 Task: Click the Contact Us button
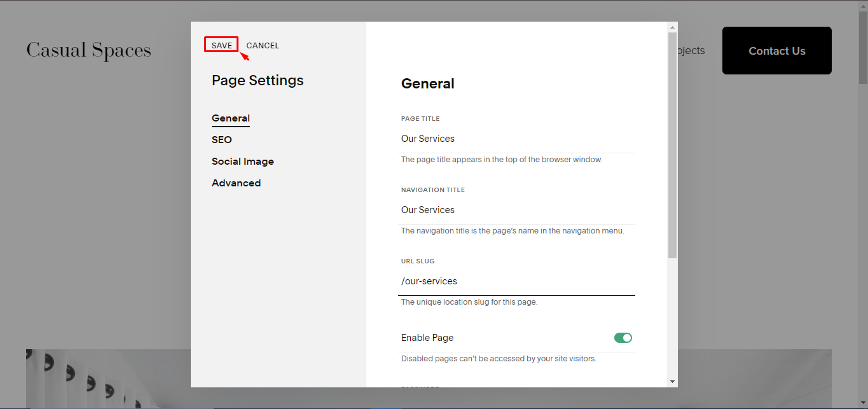pos(776,50)
